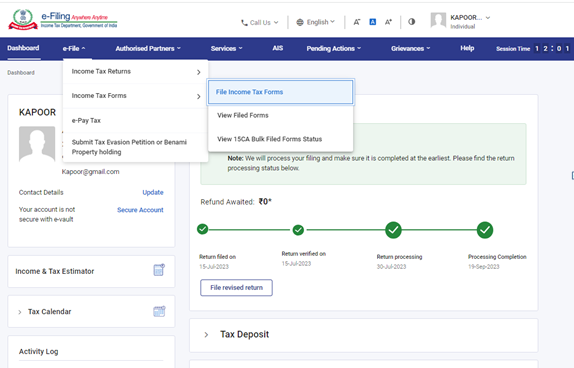Expand the Tax Deposit section
Image resolution: width=574 pixels, height=368 pixels.
coord(206,334)
